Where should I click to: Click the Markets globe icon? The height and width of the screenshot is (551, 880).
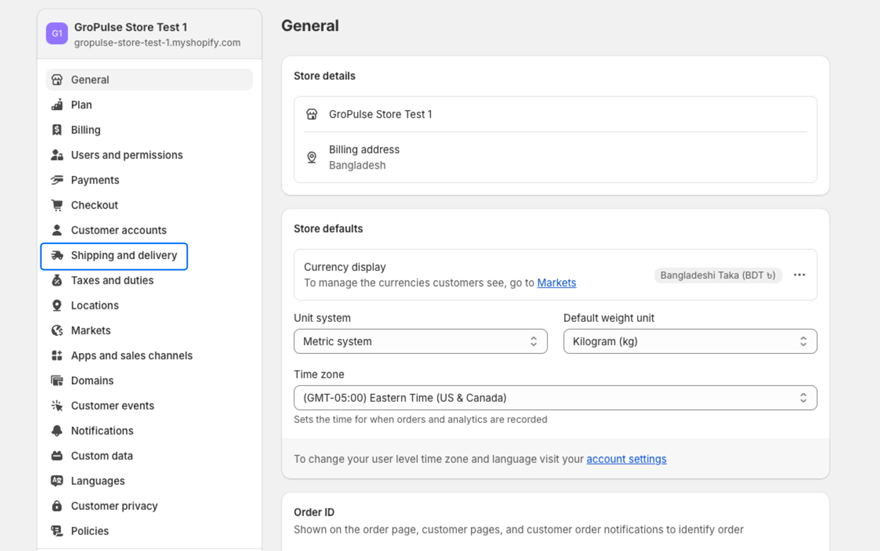coord(57,331)
